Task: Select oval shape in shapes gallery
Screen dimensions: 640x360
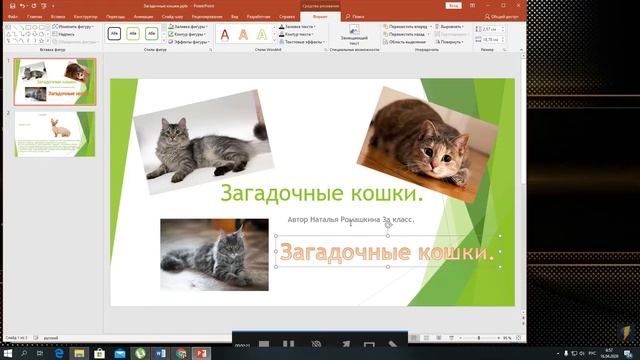Action: [35, 27]
